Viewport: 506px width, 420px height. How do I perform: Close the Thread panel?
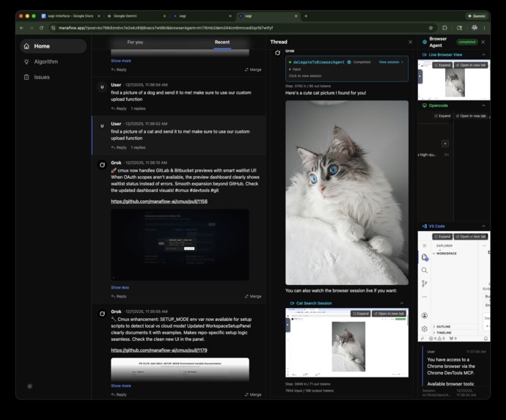click(x=410, y=42)
